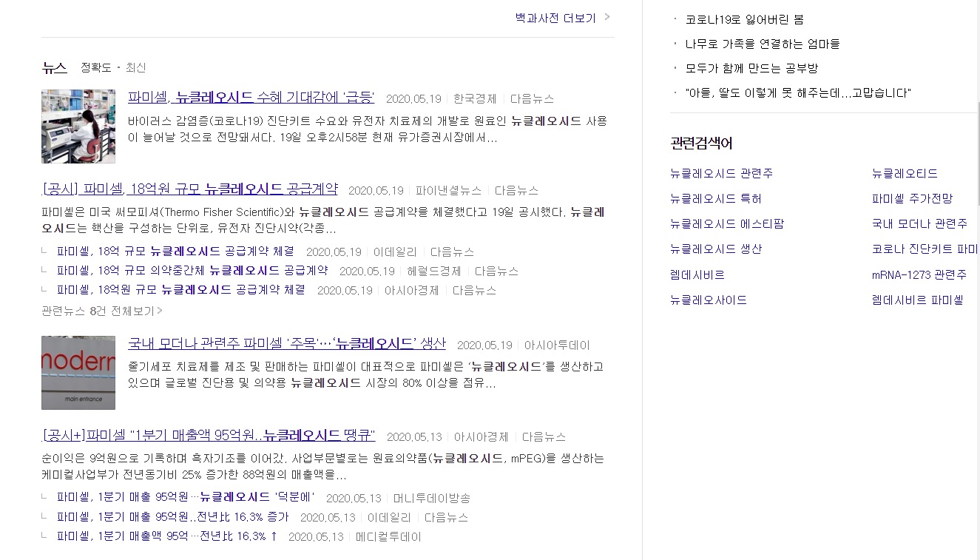Search related term 뉴클레오시드 관련주
980x560 pixels.
coord(721,174)
